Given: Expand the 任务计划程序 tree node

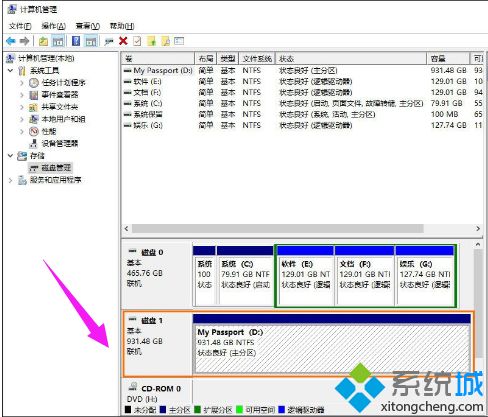Looking at the screenshot, I should (22, 83).
